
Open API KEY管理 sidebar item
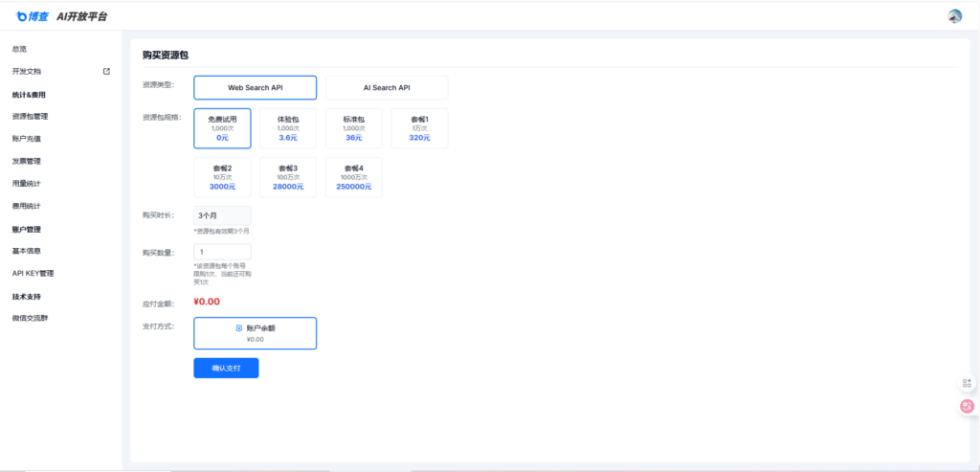pyautogui.click(x=33, y=273)
